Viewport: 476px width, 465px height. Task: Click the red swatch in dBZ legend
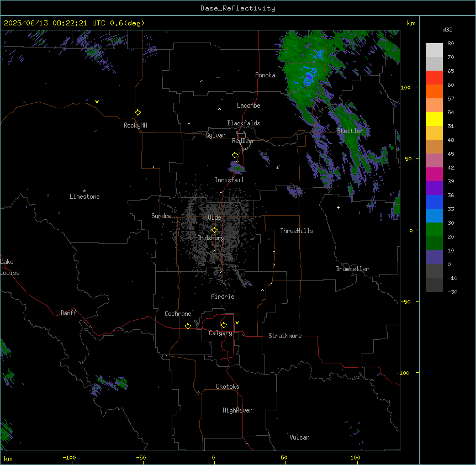tap(434, 78)
